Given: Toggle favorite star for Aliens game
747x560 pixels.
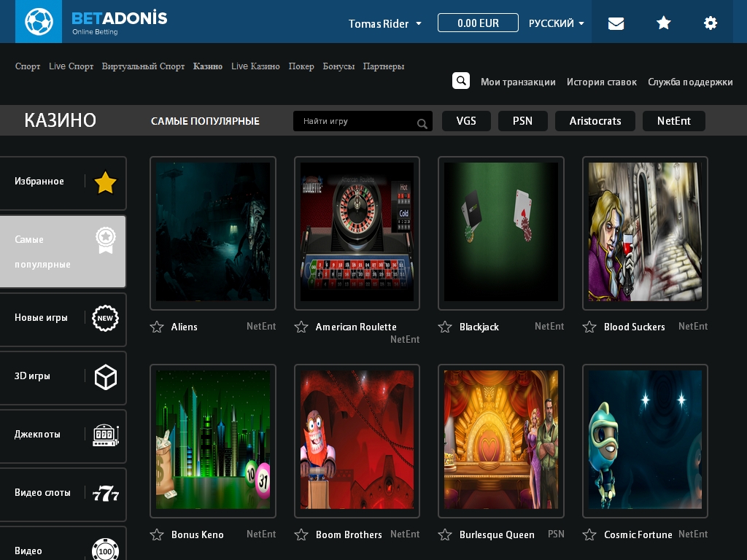Looking at the screenshot, I should (157, 327).
